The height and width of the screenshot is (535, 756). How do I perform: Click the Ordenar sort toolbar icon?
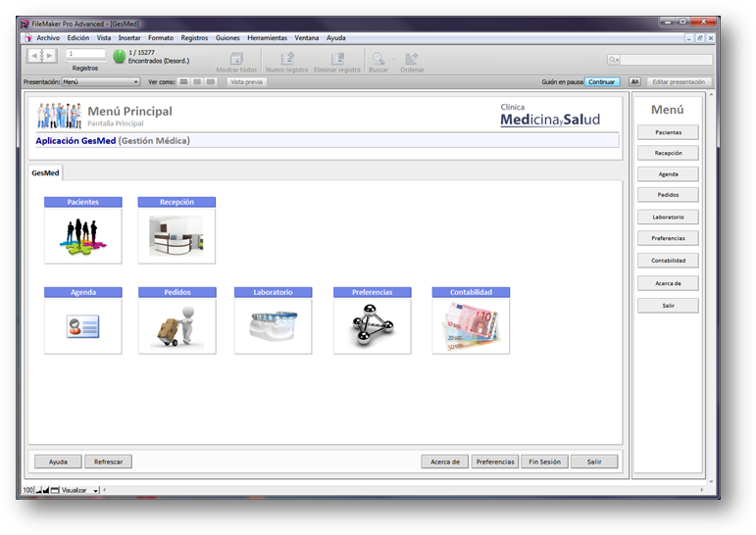click(412, 59)
